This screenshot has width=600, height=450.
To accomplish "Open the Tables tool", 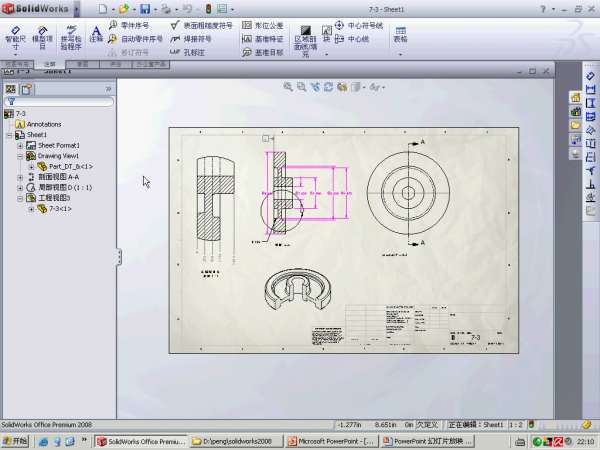I will point(401,34).
